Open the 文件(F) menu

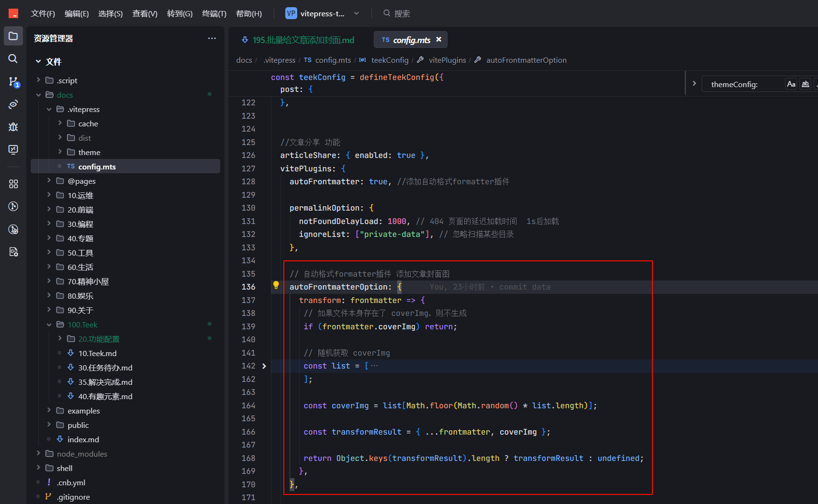click(43, 13)
